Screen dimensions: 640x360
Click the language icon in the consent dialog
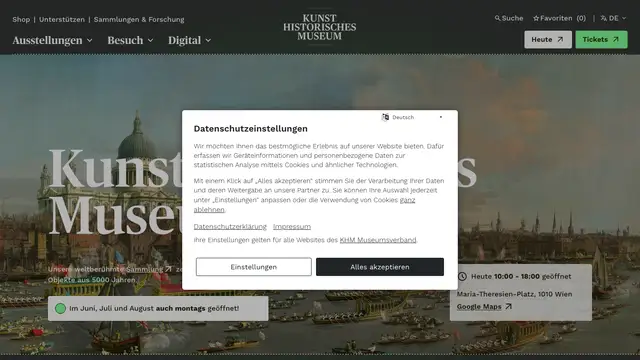[x=385, y=117]
